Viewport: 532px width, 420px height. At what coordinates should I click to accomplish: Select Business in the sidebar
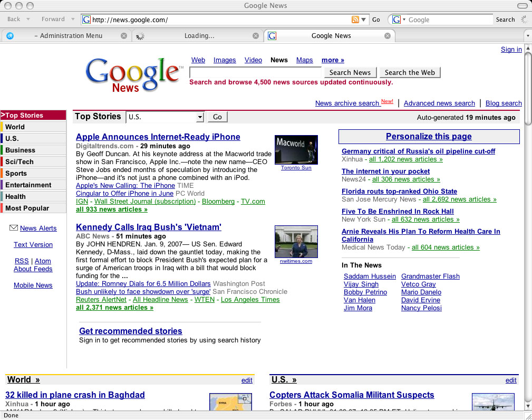click(33, 150)
